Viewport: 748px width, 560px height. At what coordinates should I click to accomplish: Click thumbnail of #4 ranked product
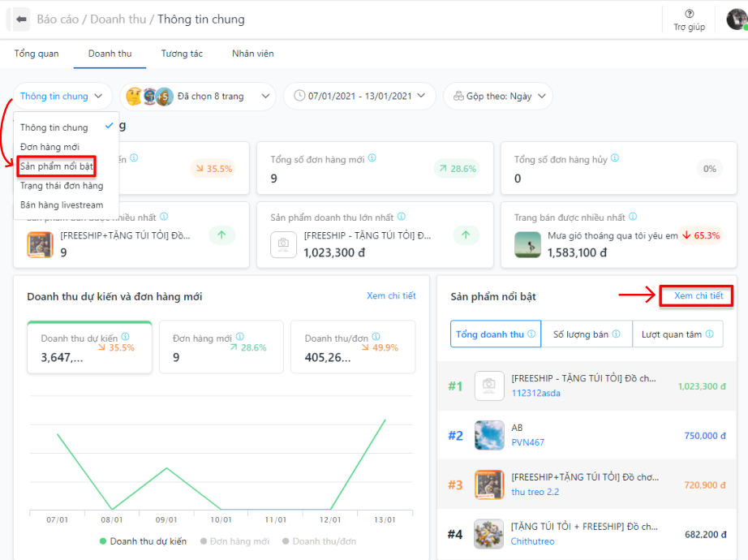point(489,534)
